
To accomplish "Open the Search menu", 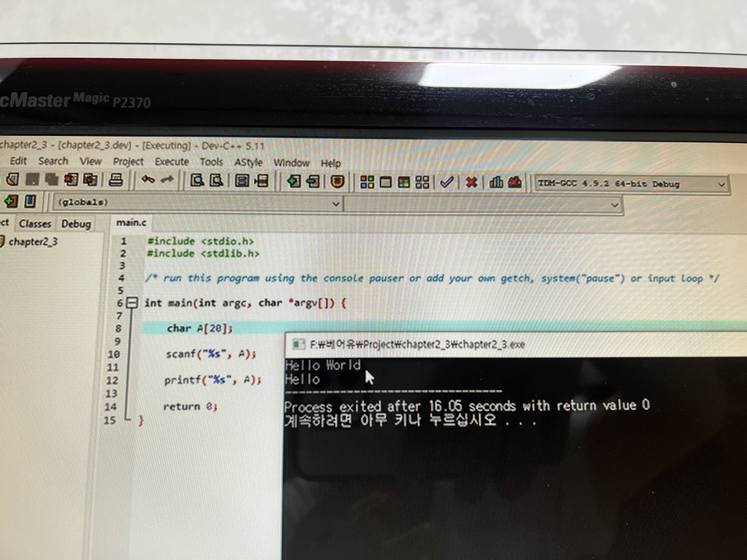I will 53,161.
